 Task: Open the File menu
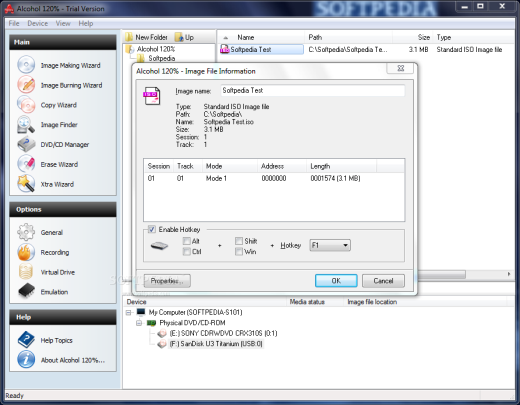pyautogui.click(x=14, y=23)
